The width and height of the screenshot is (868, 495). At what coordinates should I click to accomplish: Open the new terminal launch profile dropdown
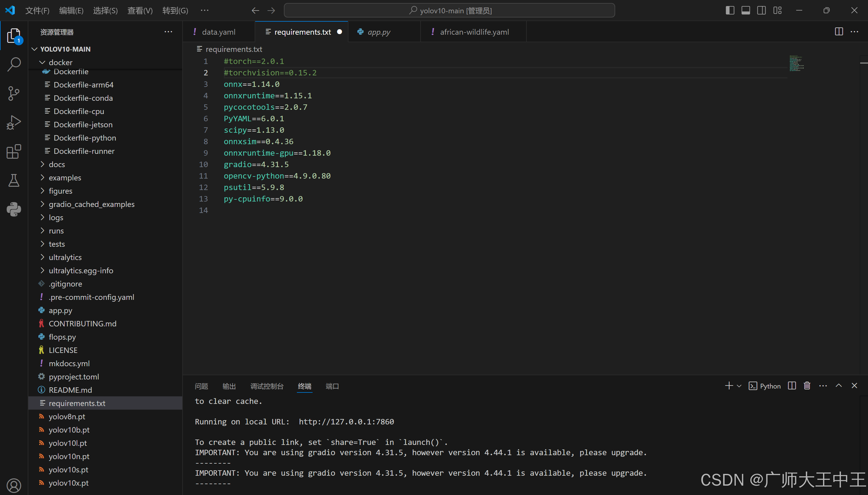739,386
